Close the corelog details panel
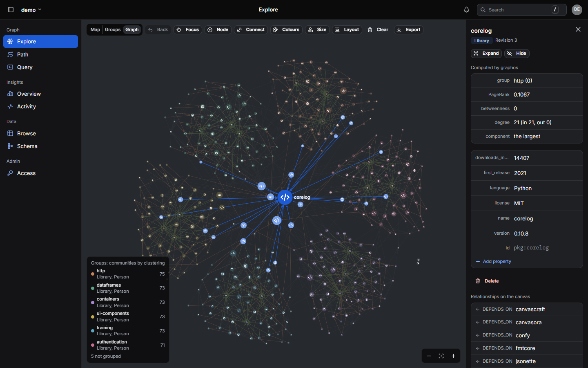This screenshot has height=368, width=588. pyautogui.click(x=578, y=29)
